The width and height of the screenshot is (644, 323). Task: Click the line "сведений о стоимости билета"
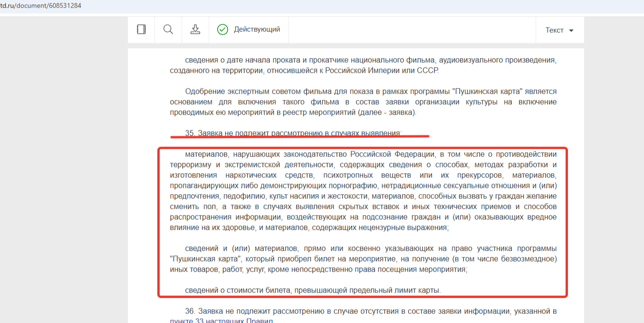[x=313, y=290]
